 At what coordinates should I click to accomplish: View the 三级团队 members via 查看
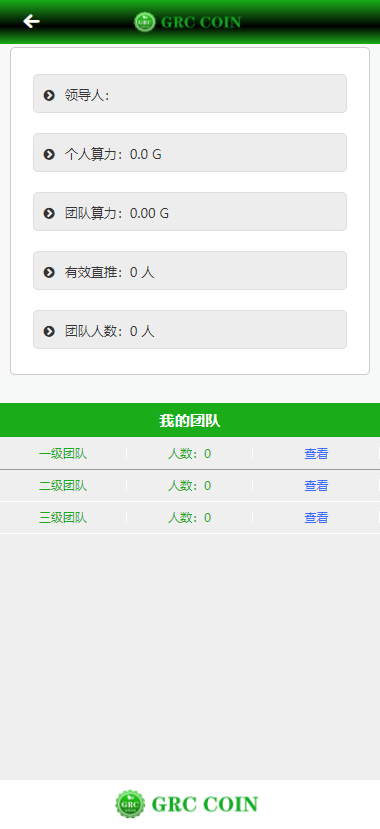coord(316,518)
